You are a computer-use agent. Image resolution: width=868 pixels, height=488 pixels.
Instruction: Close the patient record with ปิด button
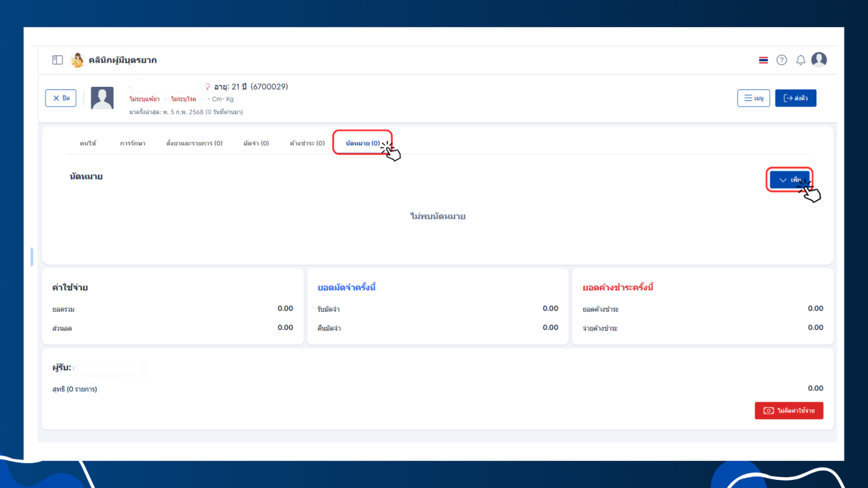coord(61,98)
